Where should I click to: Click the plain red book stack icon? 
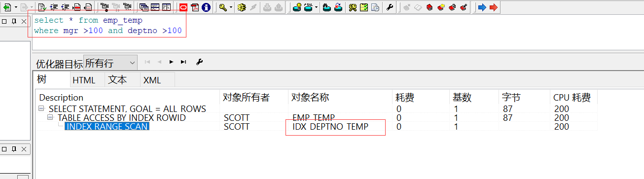pyautogui.click(x=429, y=7)
